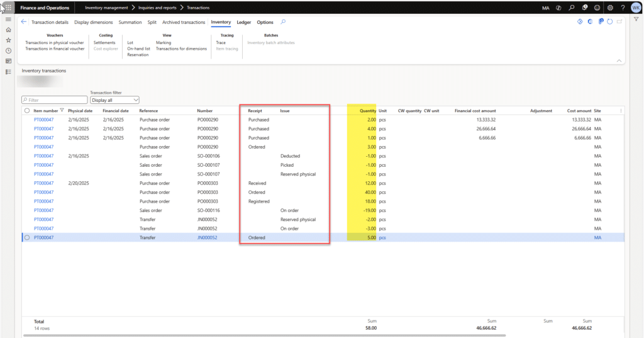
Task: Click Transaction details menu item
Action: (50, 22)
